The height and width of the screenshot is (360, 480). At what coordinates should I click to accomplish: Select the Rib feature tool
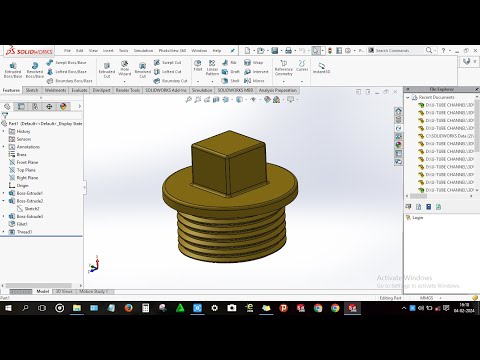(x=229, y=62)
